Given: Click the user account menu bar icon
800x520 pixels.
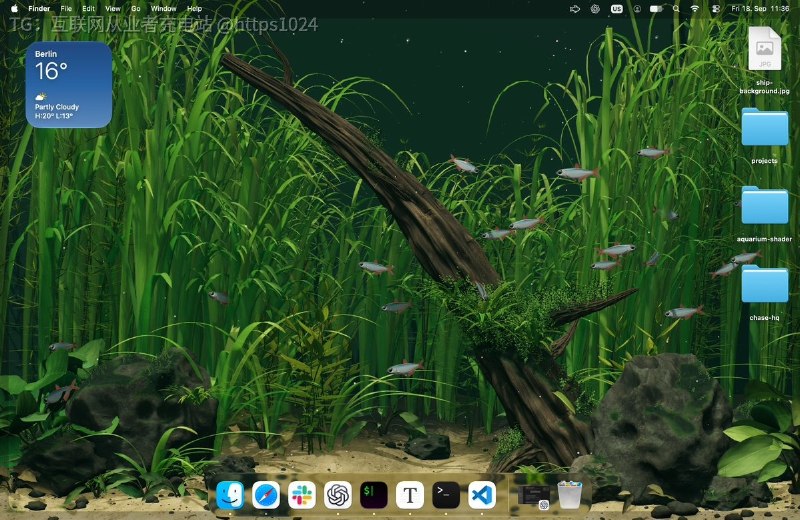Looking at the screenshot, I should point(637,9).
